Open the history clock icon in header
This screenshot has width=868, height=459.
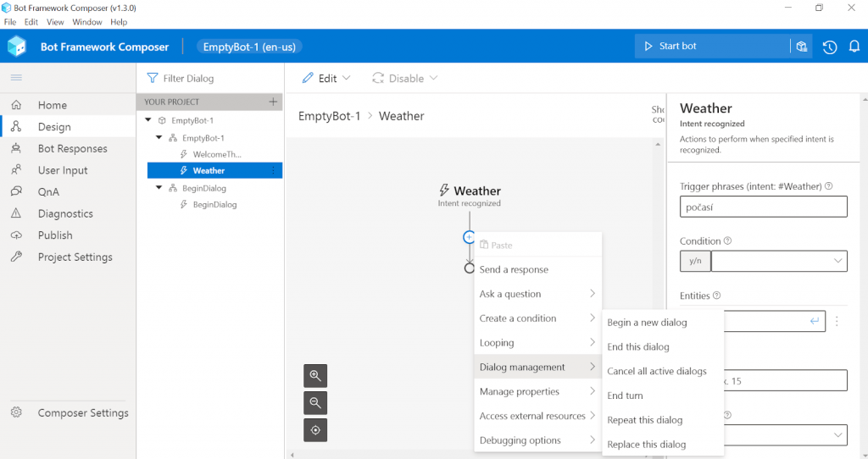tap(829, 47)
